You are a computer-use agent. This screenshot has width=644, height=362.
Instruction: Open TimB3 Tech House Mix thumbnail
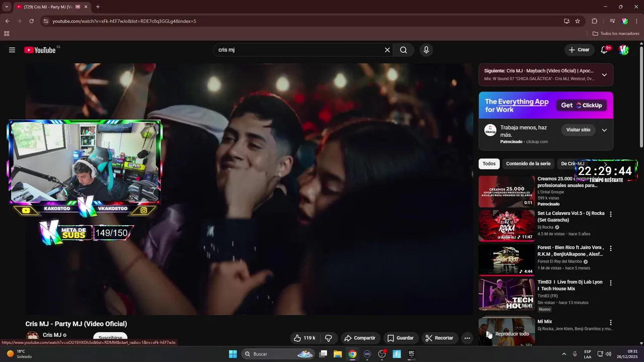pyautogui.click(x=507, y=295)
